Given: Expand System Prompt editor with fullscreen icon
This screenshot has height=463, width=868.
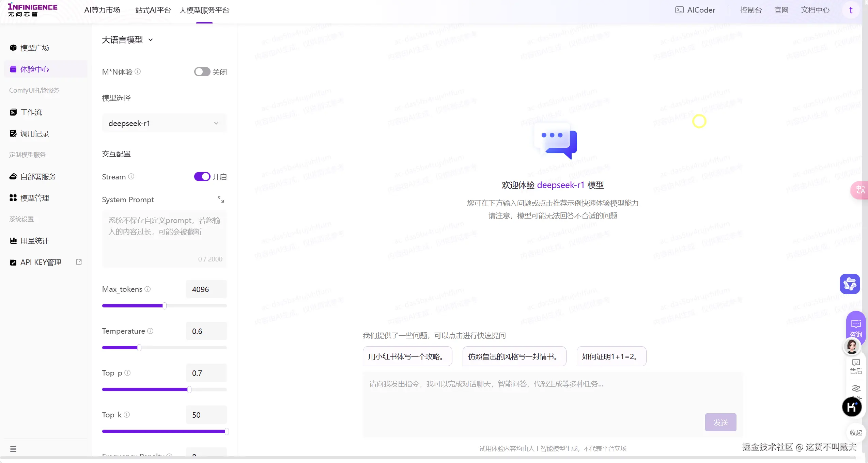Looking at the screenshot, I should pos(221,199).
